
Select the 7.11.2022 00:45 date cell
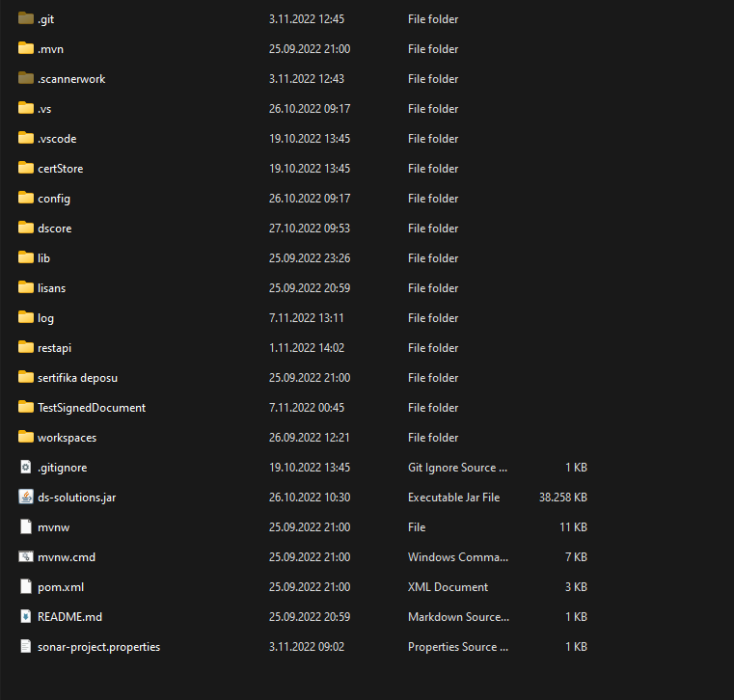pyautogui.click(x=306, y=408)
